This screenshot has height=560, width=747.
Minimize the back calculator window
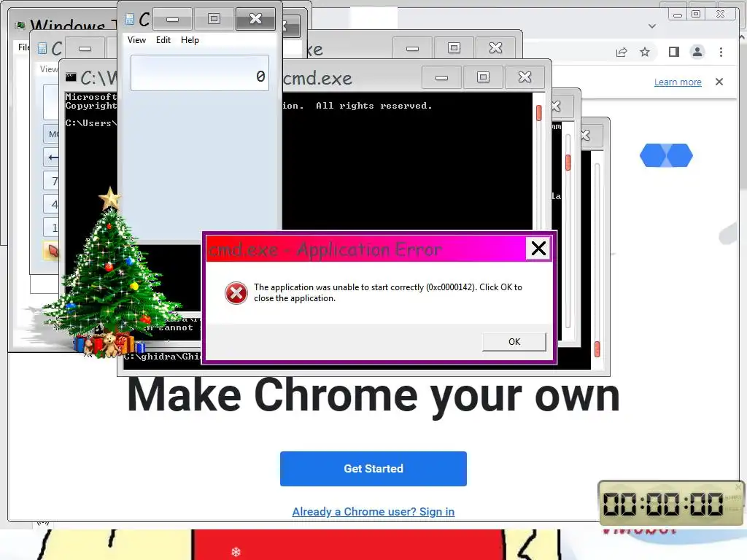(85, 48)
